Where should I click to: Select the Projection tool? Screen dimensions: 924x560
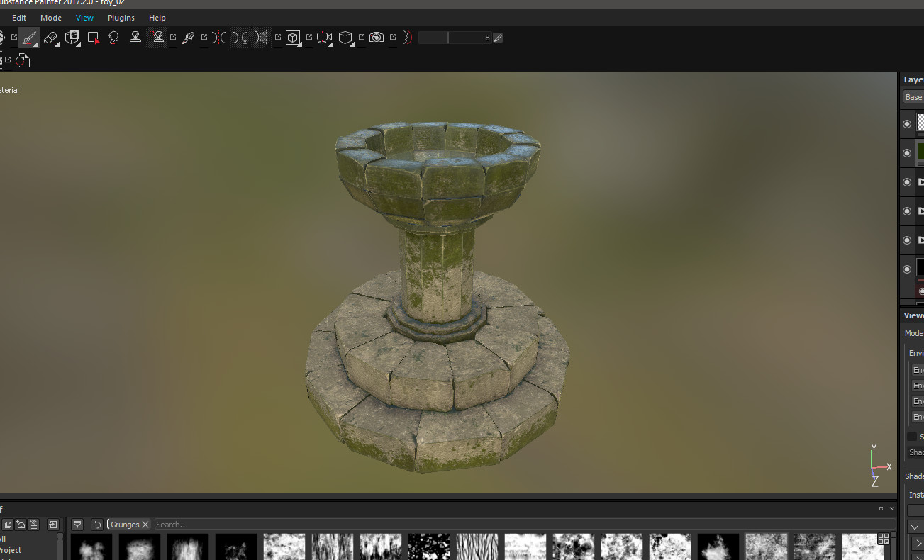coord(71,38)
